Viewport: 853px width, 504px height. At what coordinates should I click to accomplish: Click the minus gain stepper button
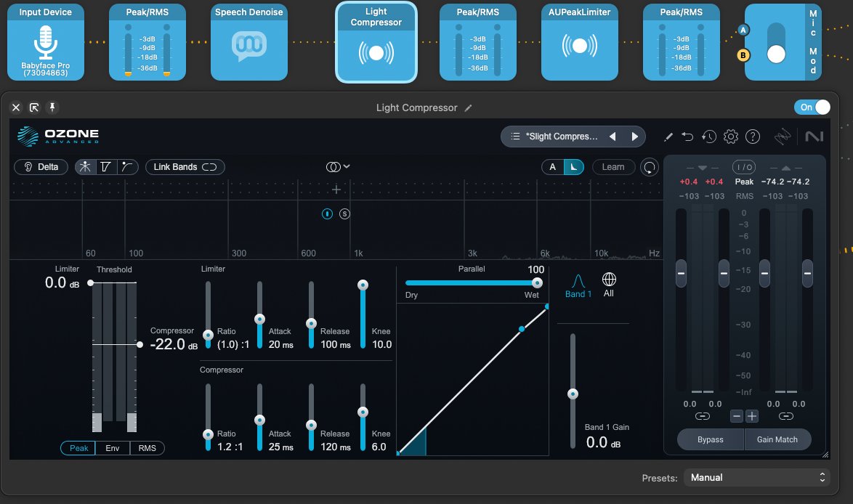point(737,416)
